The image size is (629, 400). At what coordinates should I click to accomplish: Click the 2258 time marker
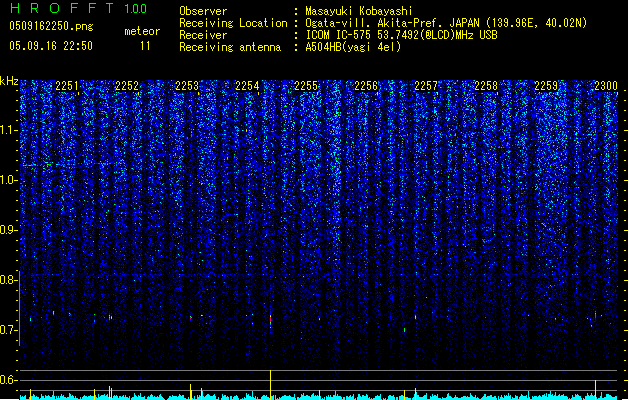pyautogui.click(x=486, y=86)
